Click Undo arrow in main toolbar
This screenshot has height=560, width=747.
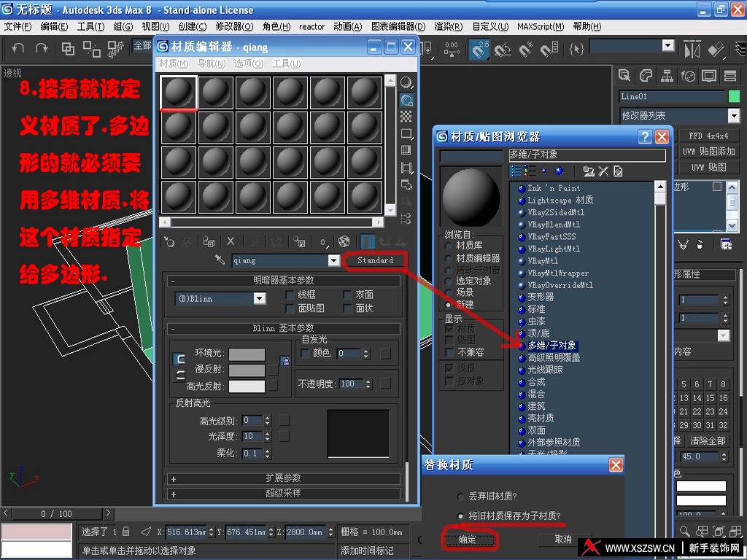[x=18, y=48]
